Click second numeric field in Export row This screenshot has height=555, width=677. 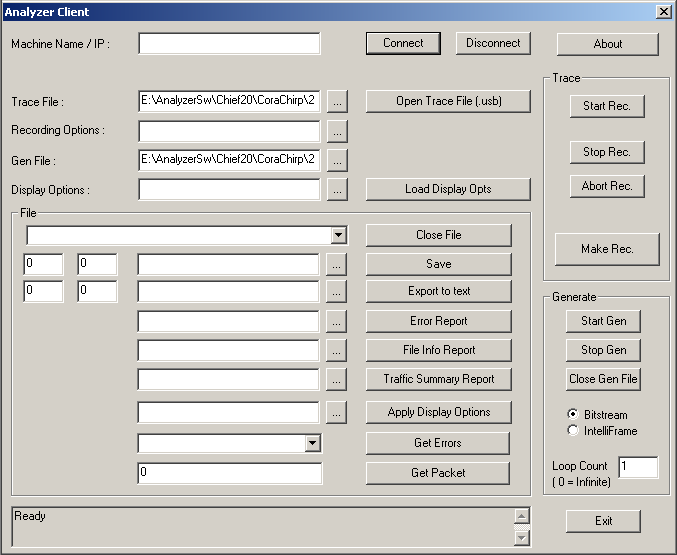pos(97,292)
